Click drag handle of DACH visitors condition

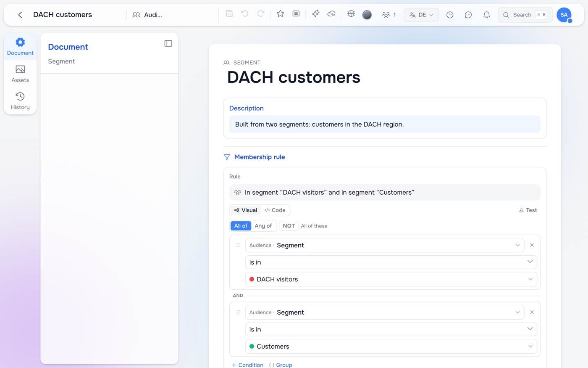tap(238, 245)
